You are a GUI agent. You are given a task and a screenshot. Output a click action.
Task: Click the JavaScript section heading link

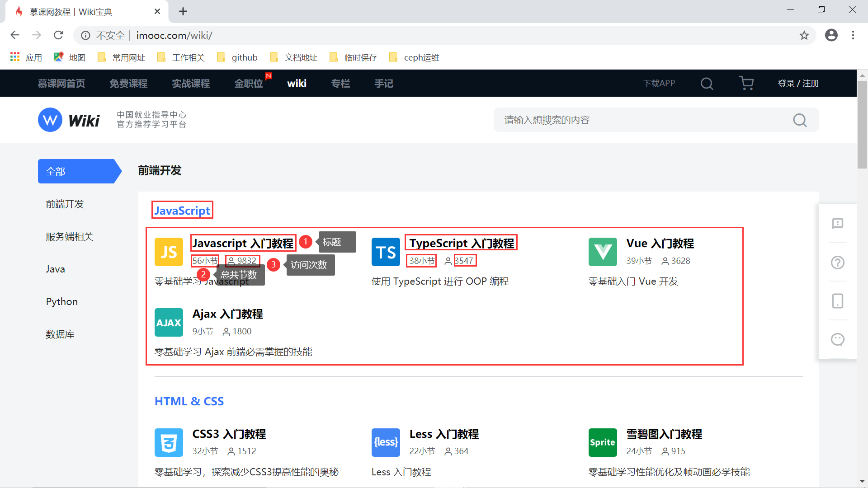coord(182,211)
